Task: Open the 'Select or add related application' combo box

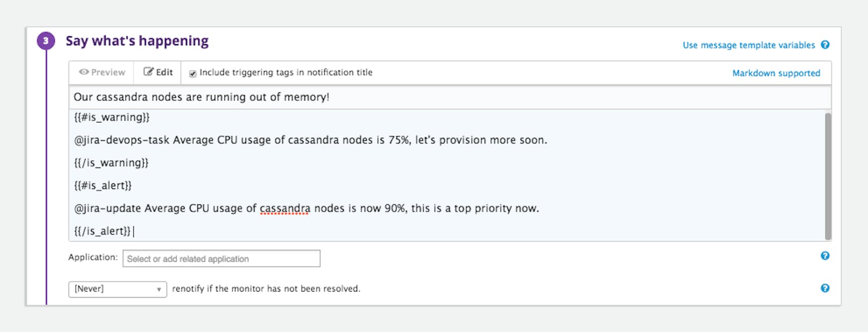Action: 221,258
